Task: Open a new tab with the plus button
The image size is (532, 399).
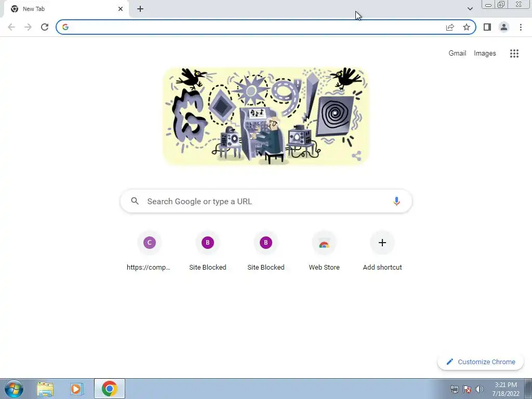Action: 140,9
